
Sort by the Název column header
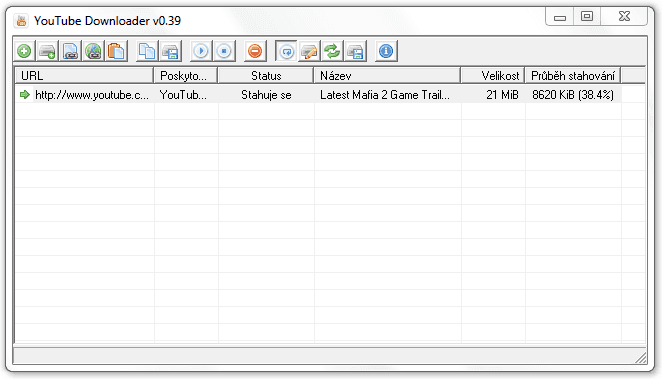(387, 76)
